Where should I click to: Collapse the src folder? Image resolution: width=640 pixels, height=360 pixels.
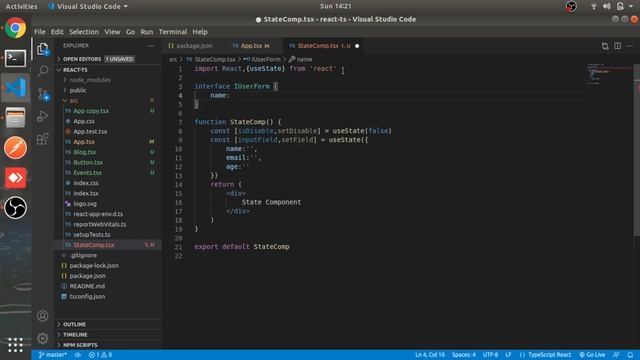pos(108,100)
